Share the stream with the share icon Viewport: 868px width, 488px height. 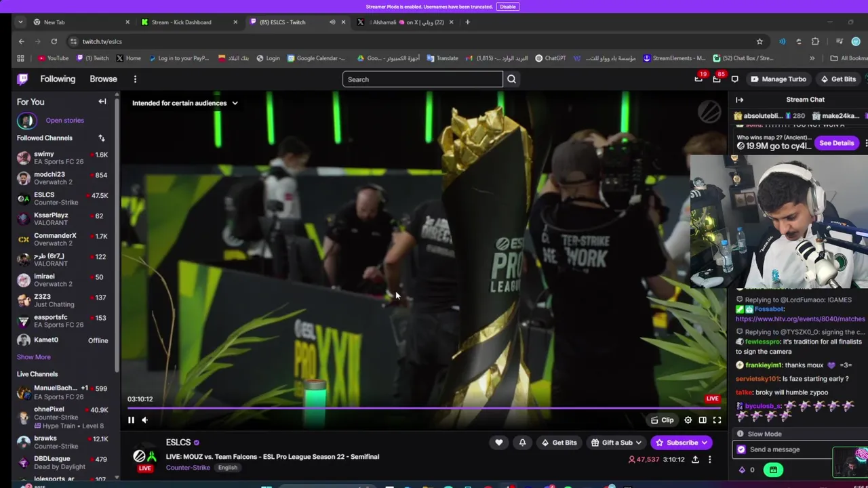click(695, 460)
